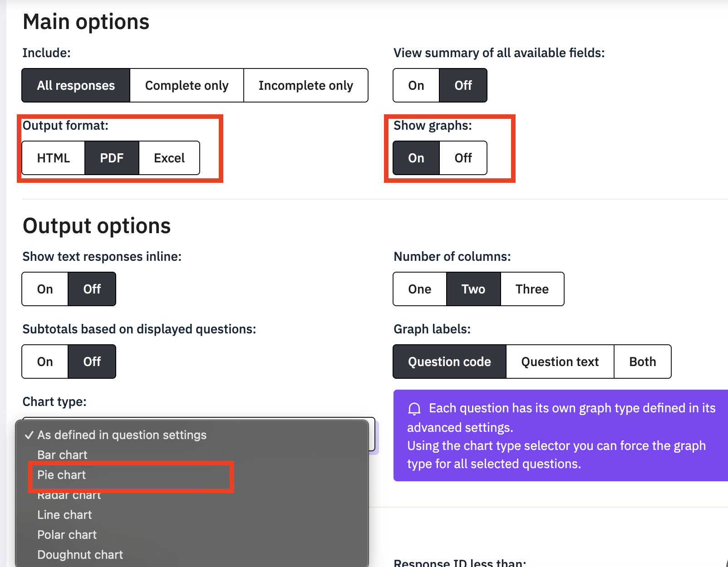Viewport: 728px width, 567px height.
Task: Set graph labels to Both
Action: click(x=642, y=362)
